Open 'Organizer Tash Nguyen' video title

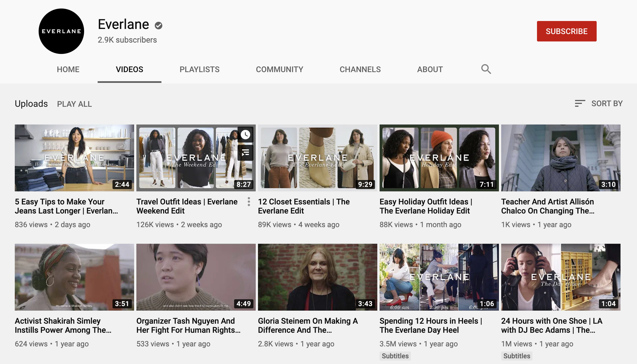(x=189, y=325)
